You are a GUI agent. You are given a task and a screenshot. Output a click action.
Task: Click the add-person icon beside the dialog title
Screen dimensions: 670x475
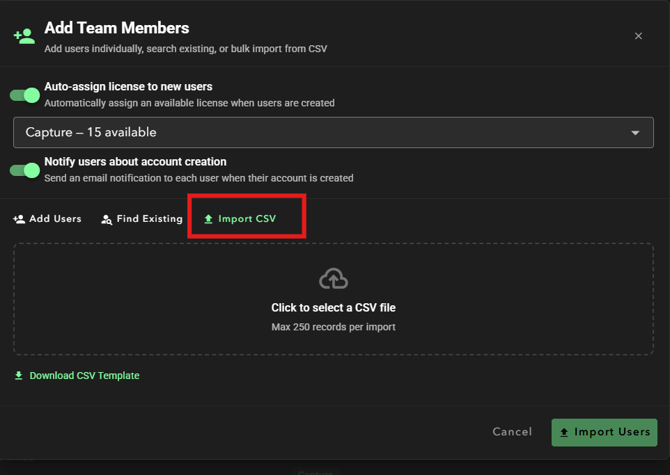(24, 36)
